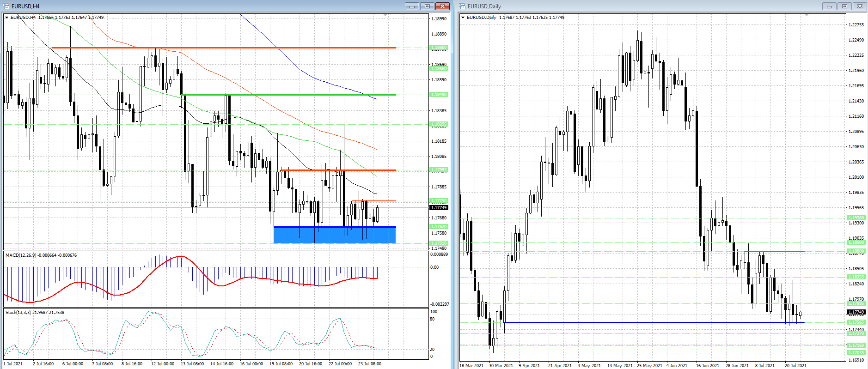Click '25 May 2021' on the Daily time axis

coord(649,366)
